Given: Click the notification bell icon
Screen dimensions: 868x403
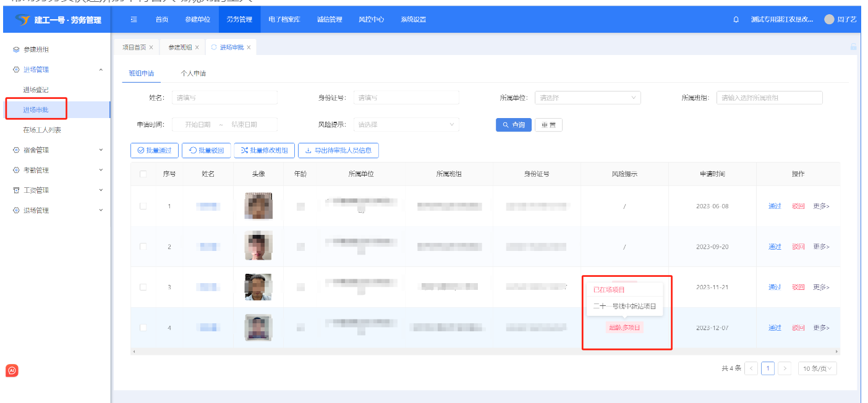Looking at the screenshot, I should 736,20.
